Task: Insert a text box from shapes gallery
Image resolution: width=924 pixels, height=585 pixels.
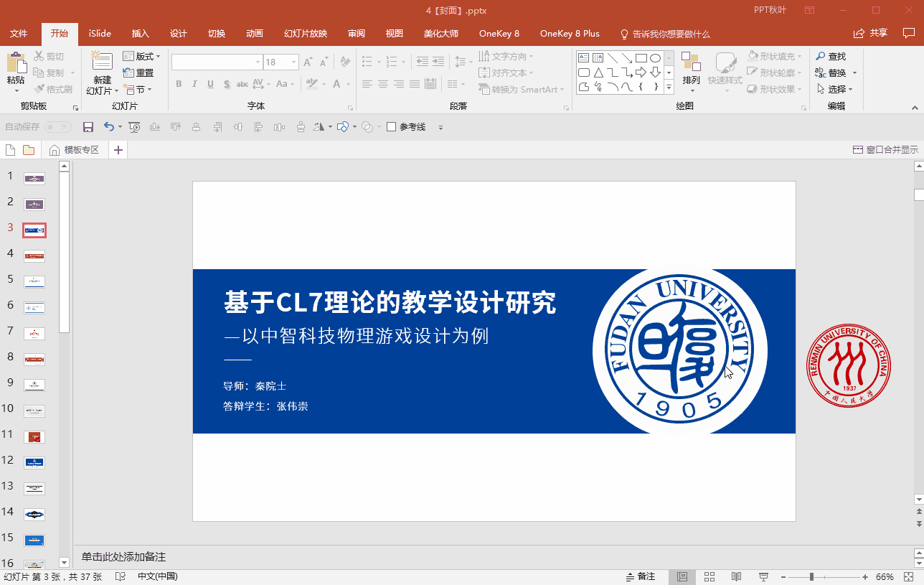Action: pyautogui.click(x=583, y=58)
